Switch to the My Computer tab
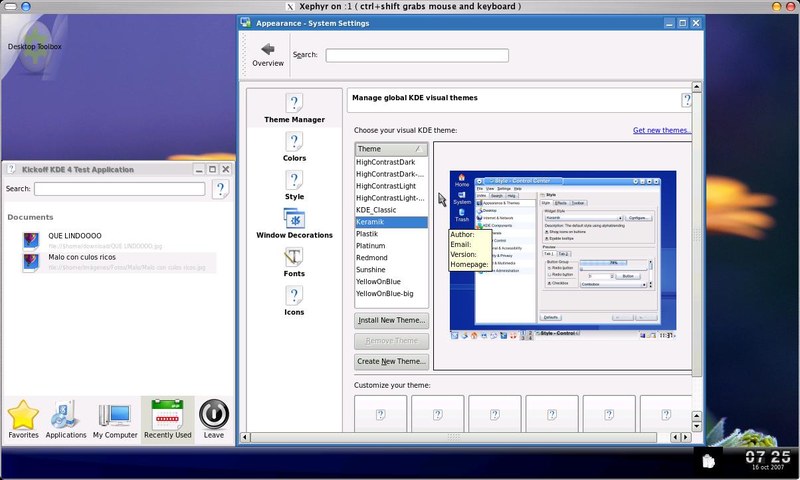 coord(115,419)
